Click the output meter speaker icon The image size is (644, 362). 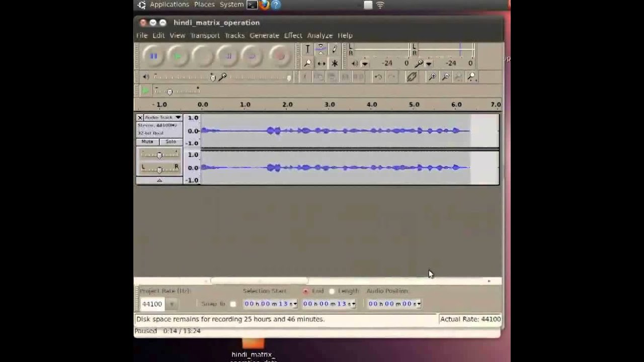[x=355, y=63]
